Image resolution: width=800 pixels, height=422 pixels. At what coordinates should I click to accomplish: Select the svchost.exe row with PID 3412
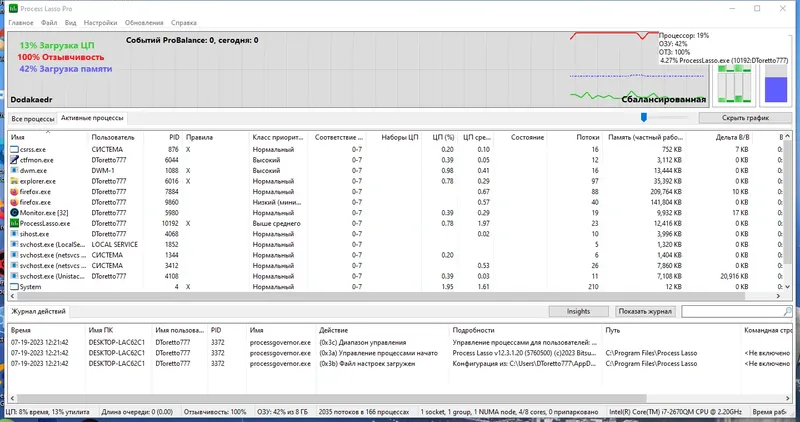pos(396,266)
